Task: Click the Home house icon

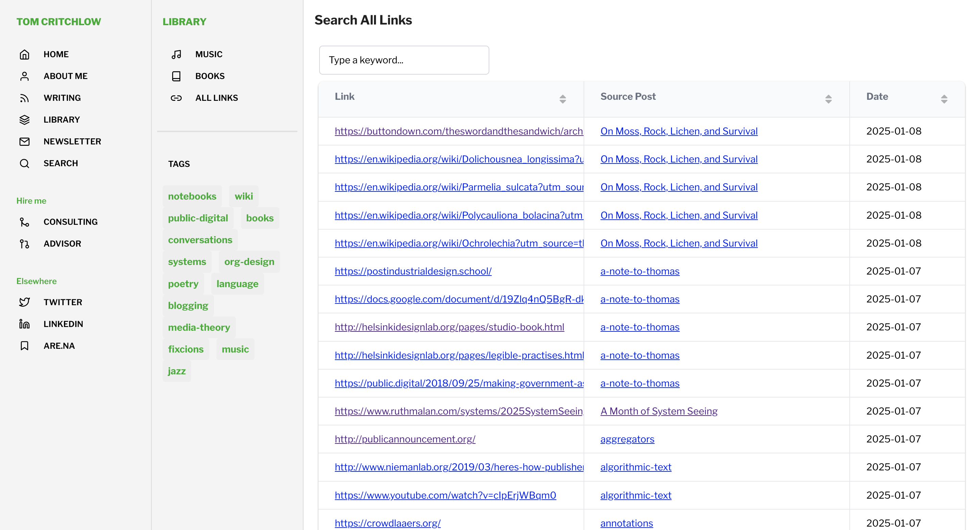Action: 24,54
